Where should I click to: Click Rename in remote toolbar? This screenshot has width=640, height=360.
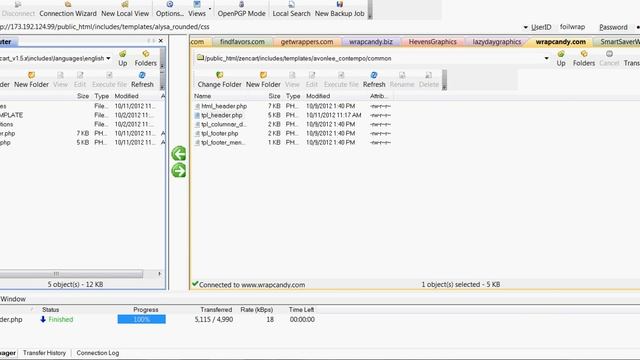tap(402, 80)
